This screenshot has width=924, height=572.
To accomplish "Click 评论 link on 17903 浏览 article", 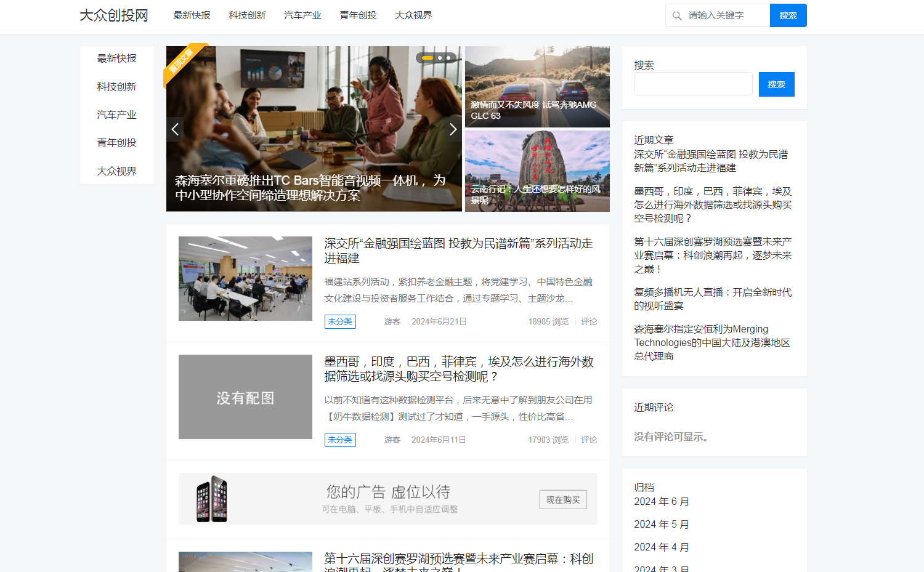I will click(589, 440).
